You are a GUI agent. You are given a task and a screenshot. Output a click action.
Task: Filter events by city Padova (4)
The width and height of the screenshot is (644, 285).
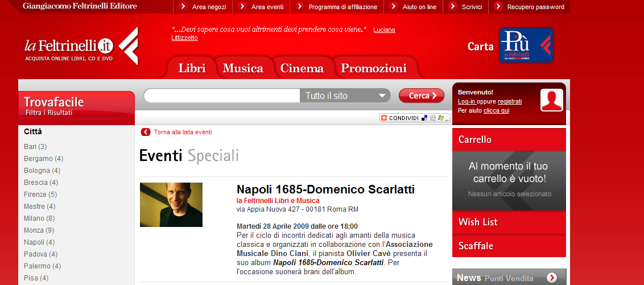(x=40, y=254)
